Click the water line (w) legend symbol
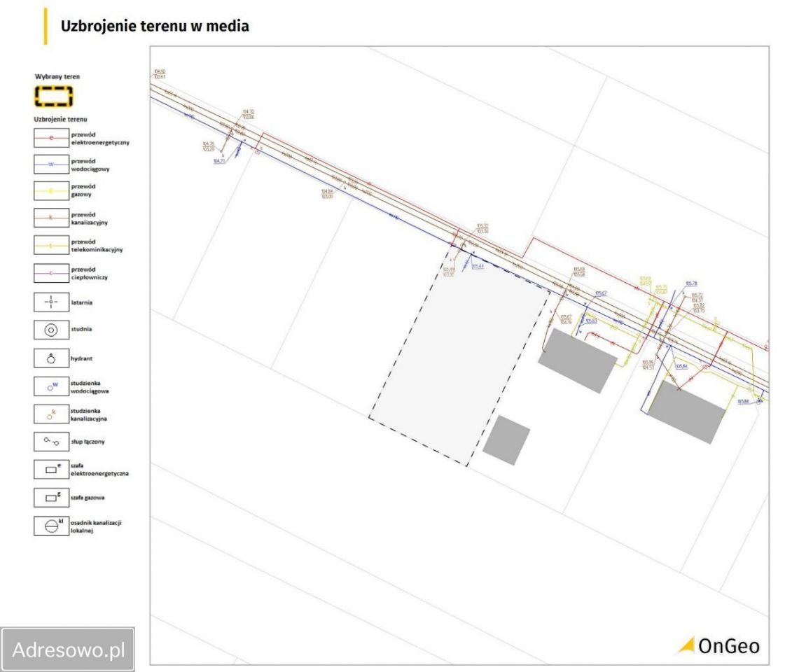The image size is (785, 672). pyautogui.click(x=51, y=164)
